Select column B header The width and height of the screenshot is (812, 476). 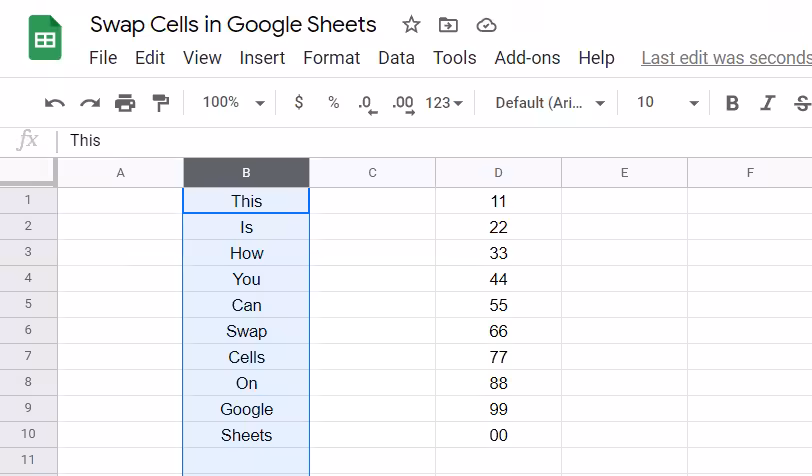pyautogui.click(x=246, y=172)
